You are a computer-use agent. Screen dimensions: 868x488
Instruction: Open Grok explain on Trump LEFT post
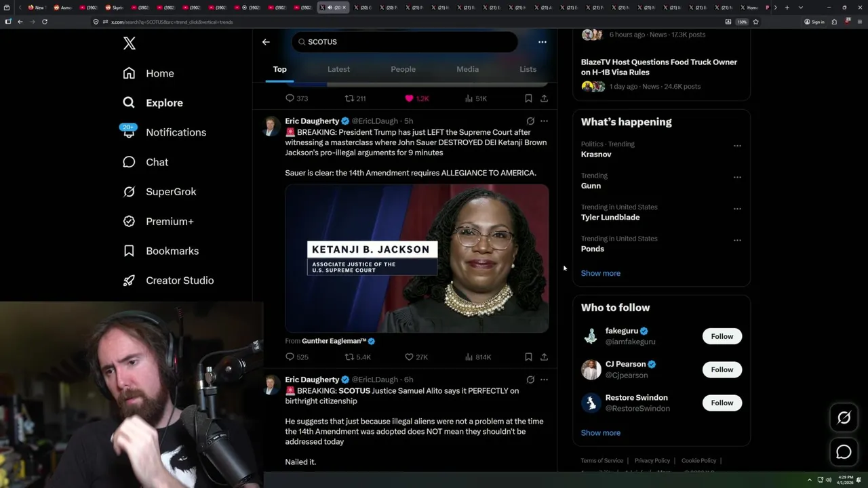530,121
